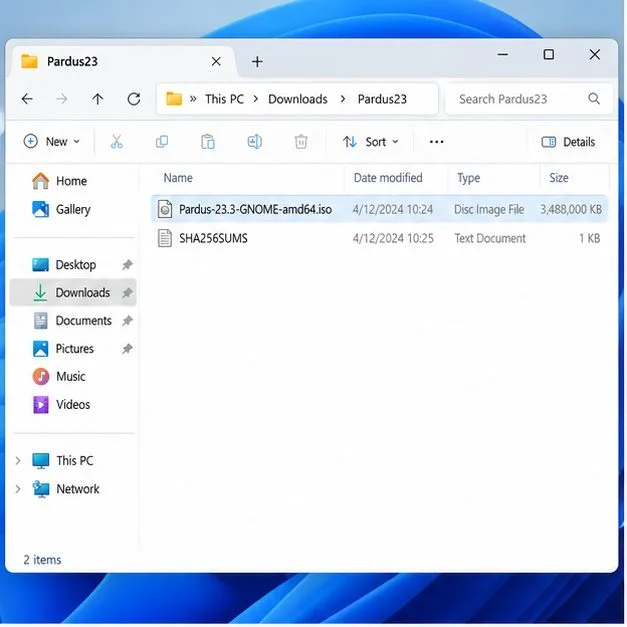Image resolution: width=627 pixels, height=627 pixels.
Task: Open Documents in the sidebar
Action: click(x=72, y=321)
